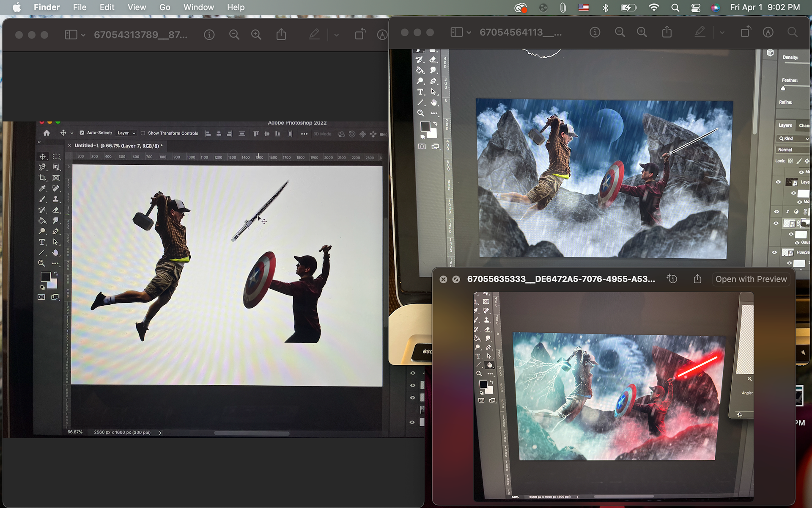
Task: Open the File menu
Action: point(80,7)
